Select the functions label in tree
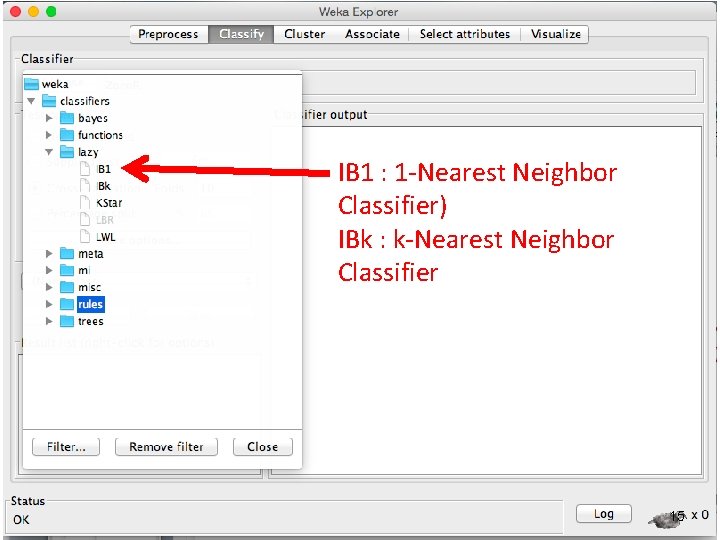The width and height of the screenshot is (720, 540). pos(100,135)
